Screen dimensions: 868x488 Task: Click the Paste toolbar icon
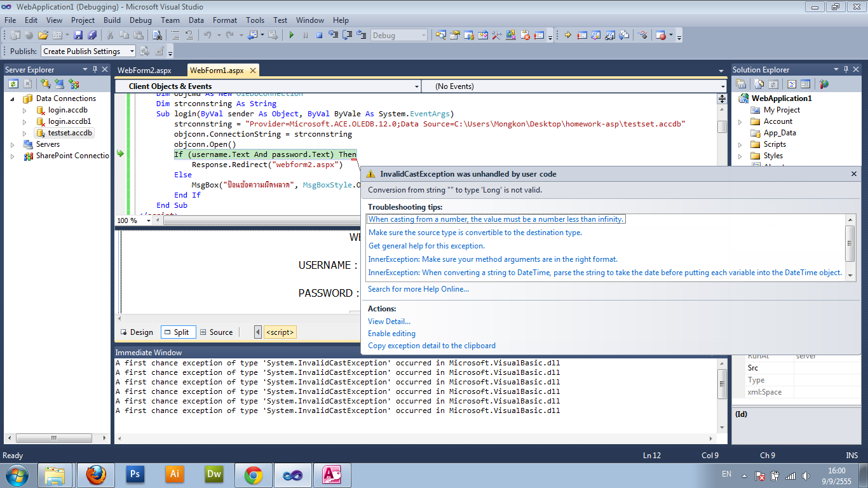coord(138,36)
